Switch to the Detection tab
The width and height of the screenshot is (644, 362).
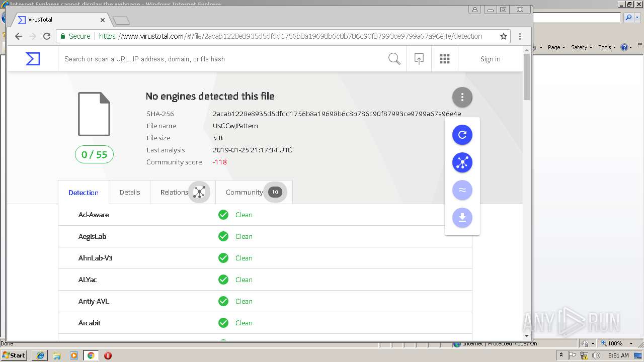click(84, 193)
